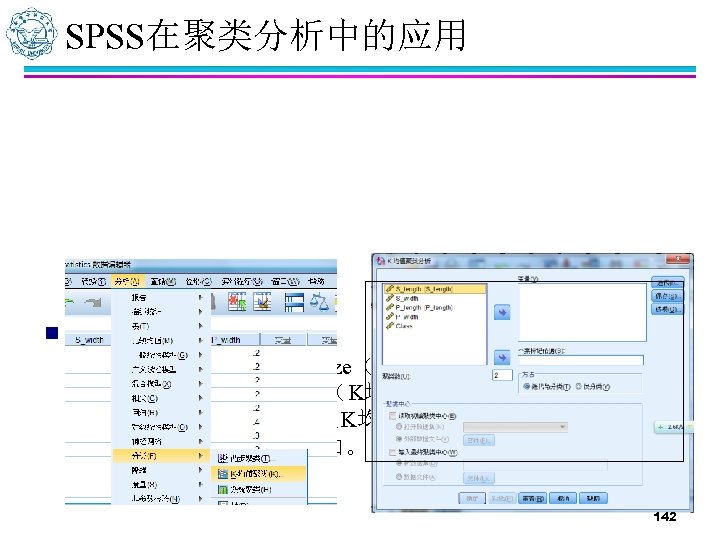Open 度量(S) (Scale) menu item
This screenshot has height=540, width=720.
point(161,484)
